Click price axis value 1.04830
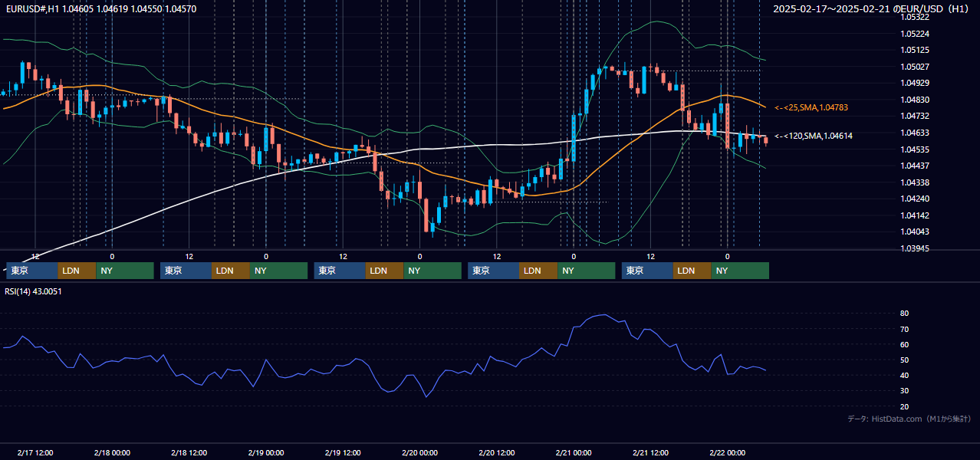980x460 pixels. (914, 100)
